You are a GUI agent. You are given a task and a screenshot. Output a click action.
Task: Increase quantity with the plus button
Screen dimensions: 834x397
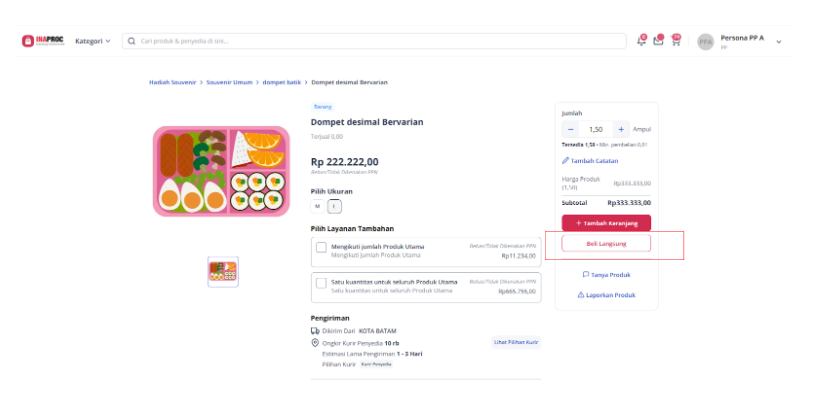621,129
